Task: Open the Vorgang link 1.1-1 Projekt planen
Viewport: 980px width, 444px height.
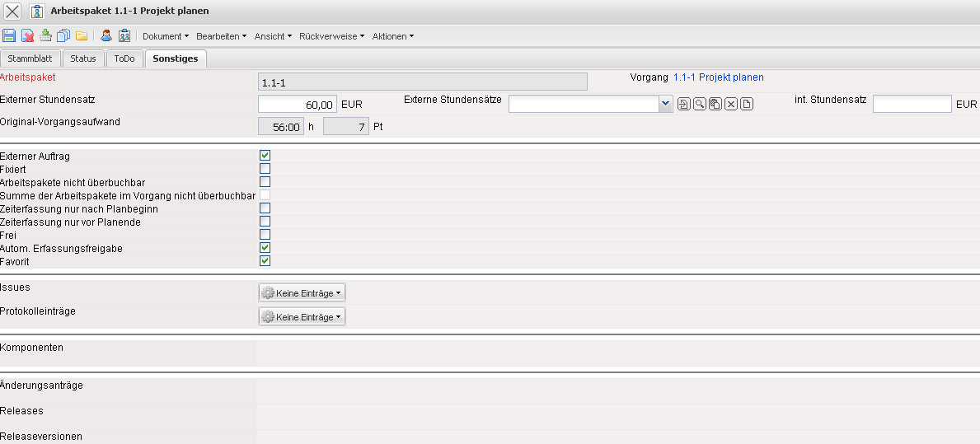Action: (x=718, y=77)
